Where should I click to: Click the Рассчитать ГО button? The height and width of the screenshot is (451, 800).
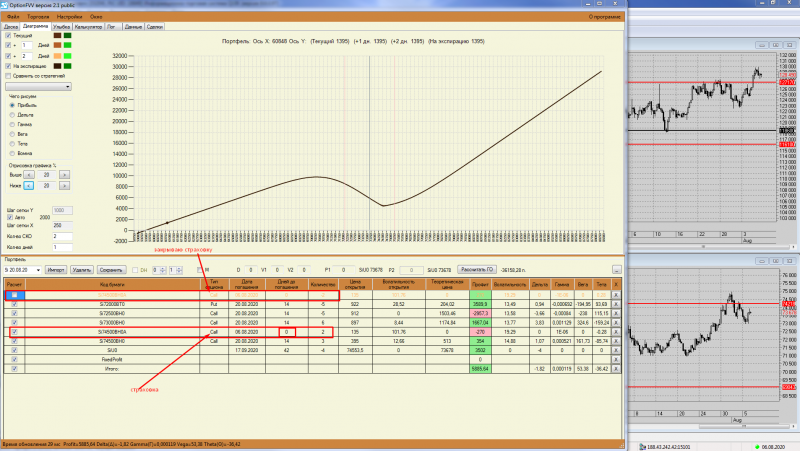(477, 269)
